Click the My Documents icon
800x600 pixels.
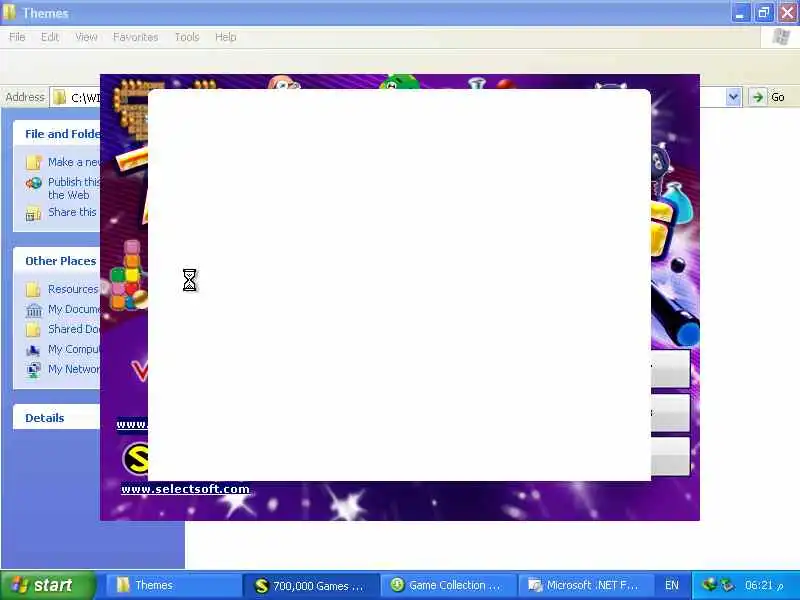click(x=34, y=310)
